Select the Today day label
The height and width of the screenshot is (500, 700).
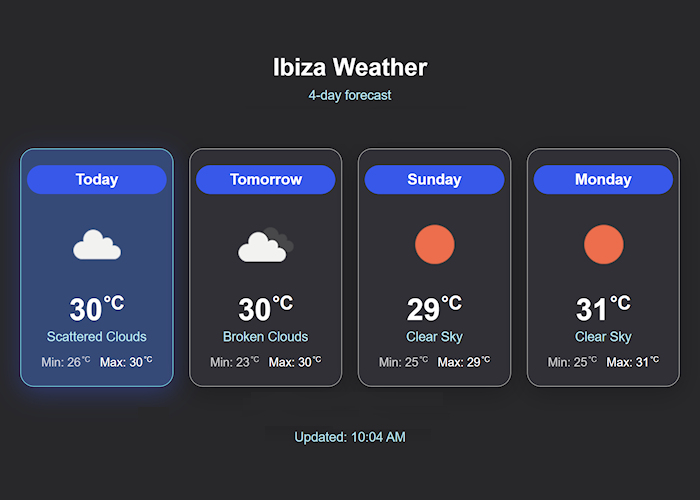pos(97,179)
